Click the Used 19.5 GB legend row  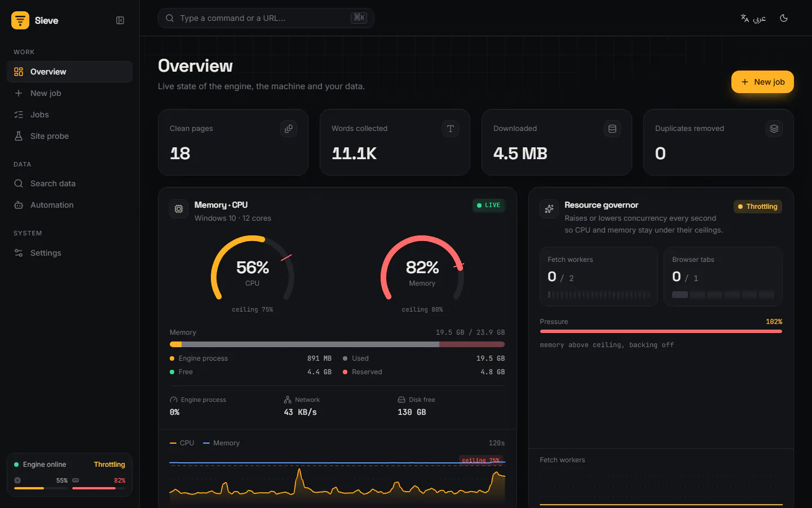pos(423,358)
